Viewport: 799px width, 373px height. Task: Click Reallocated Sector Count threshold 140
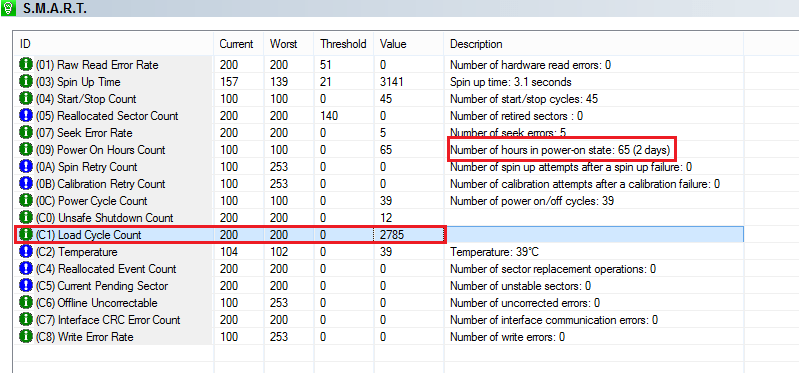(x=329, y=116)
